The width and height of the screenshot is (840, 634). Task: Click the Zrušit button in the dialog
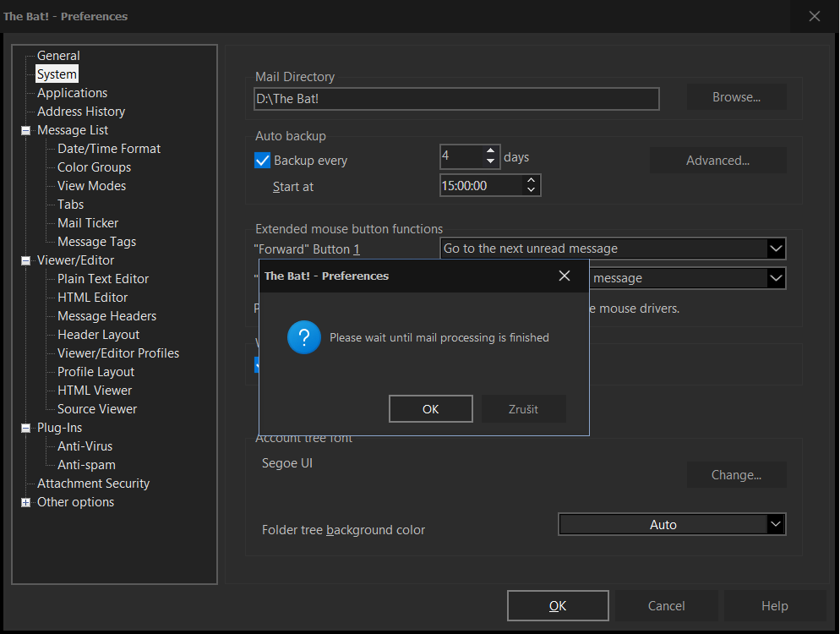coord(523,409)
